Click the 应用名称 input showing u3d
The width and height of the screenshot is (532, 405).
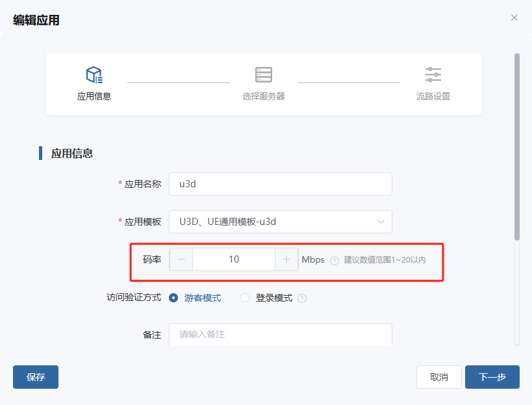[x=280, y=184]
